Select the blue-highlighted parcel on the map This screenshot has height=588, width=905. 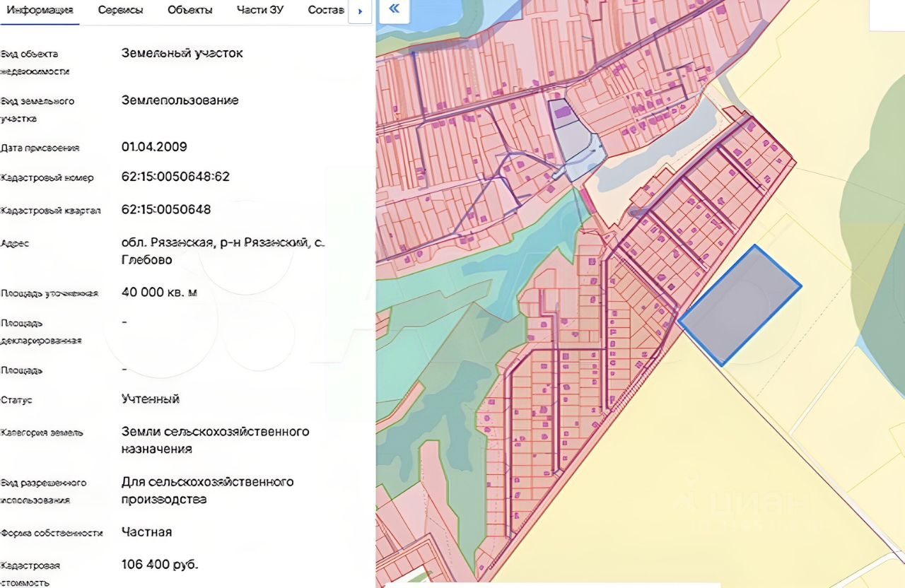click(x=740, y=305)
